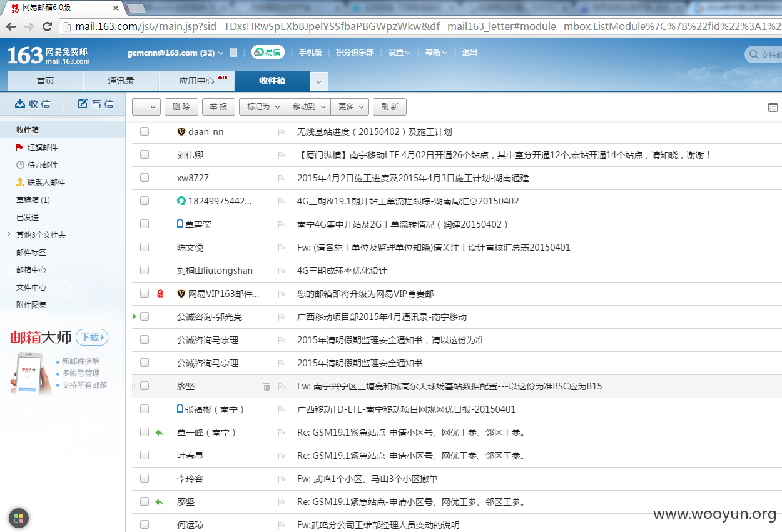Click the 易信 icon beside sender 18249975442
782x532 pixels.
click(181, 201)
